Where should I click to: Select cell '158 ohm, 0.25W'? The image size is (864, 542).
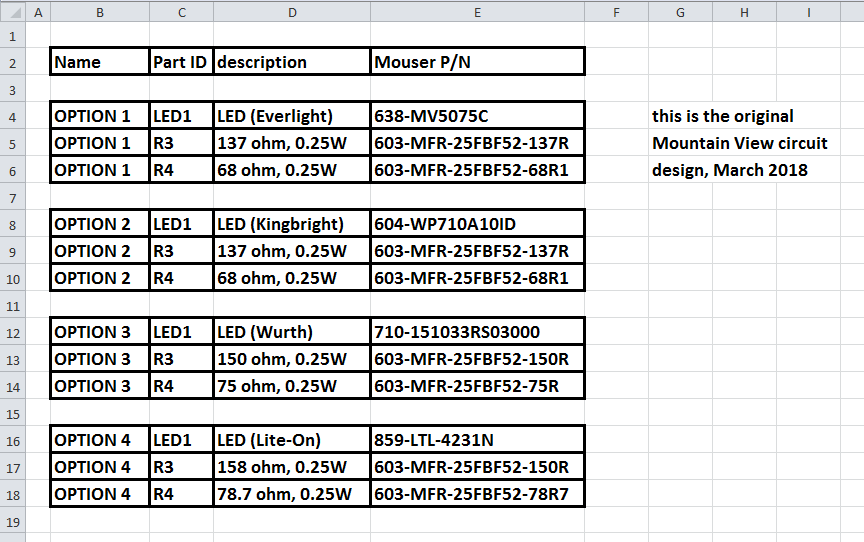click(292, 467)
